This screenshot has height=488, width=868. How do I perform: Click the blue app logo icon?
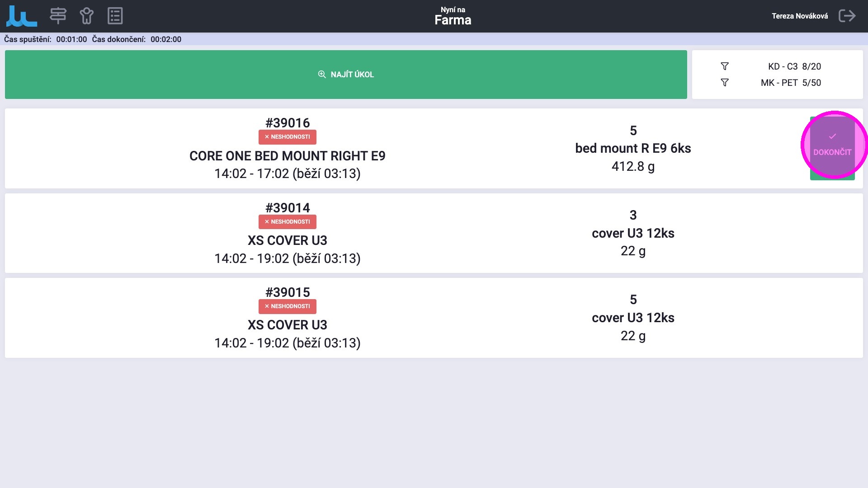(21, 16)
